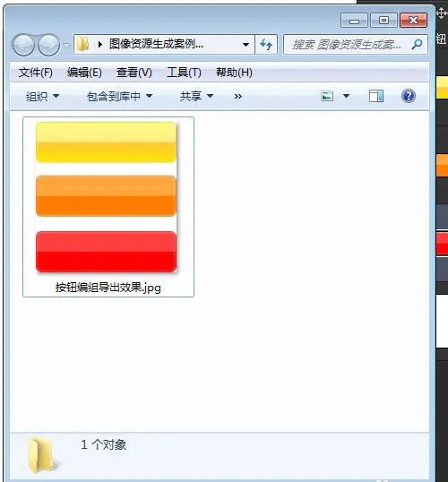
Task: Open Help with the question mark icon
Action: click(409, 96)
